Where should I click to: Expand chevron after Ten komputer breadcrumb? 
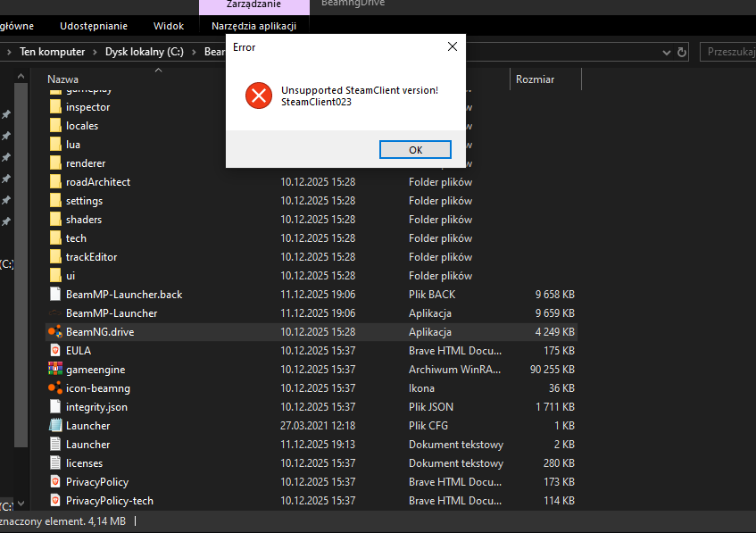tap(95, 52)
